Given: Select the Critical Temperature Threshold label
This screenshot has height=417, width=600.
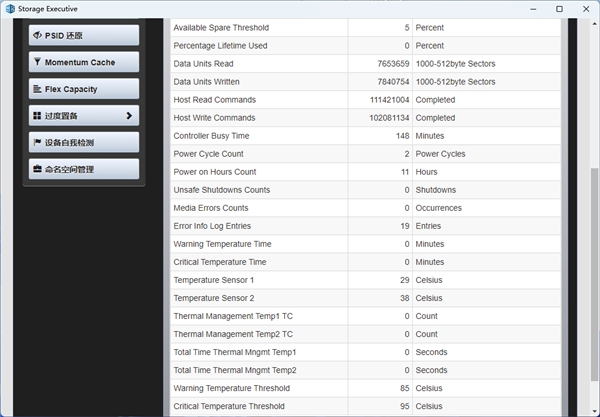Looking at the screenshot, I should [229, 406].
